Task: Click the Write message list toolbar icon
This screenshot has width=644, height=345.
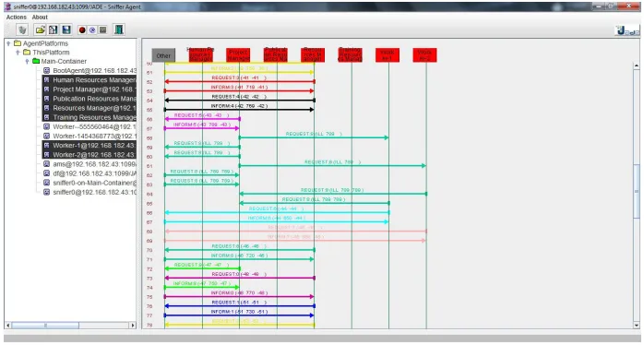Action: (x=53, y=30)
